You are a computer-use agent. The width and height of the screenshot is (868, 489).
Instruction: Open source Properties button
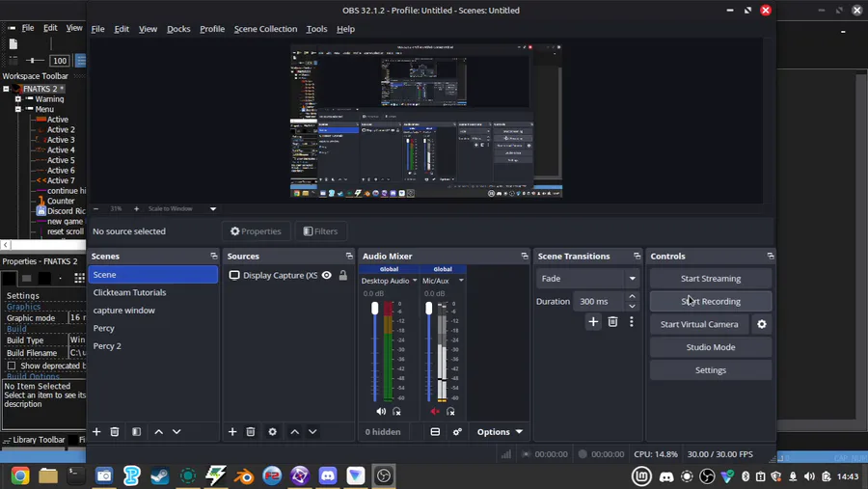256,231
